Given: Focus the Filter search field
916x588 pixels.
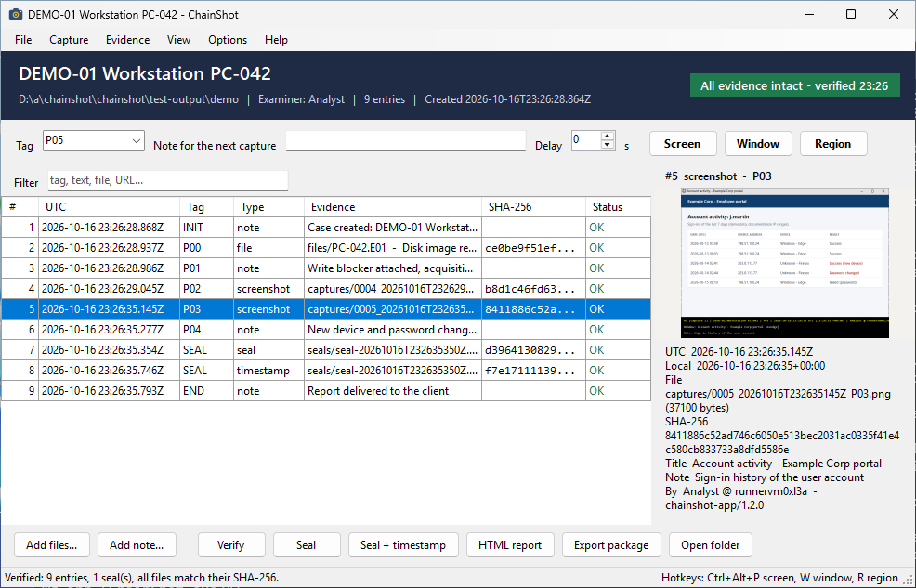Looking at the screenshot, I should (x=167, y=180).
